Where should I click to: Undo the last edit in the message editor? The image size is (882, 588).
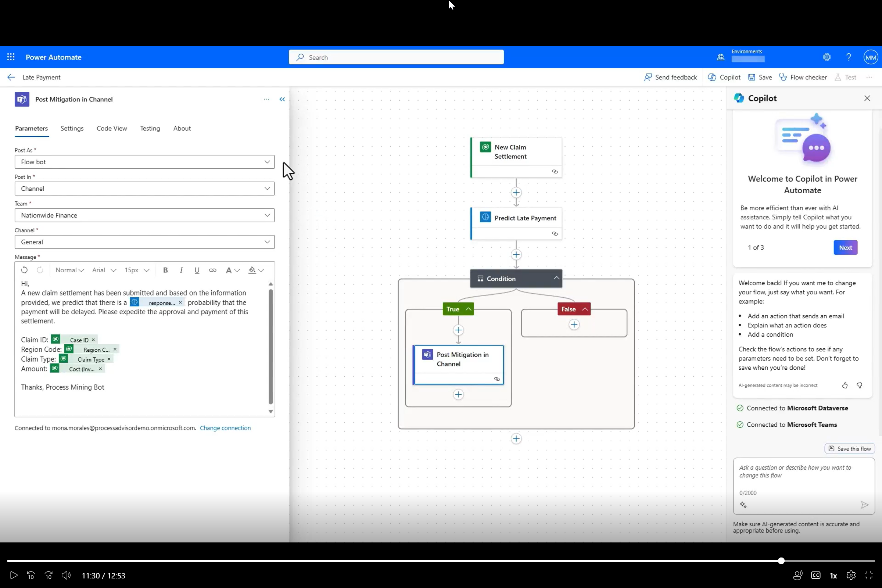(x=24, y=270)
